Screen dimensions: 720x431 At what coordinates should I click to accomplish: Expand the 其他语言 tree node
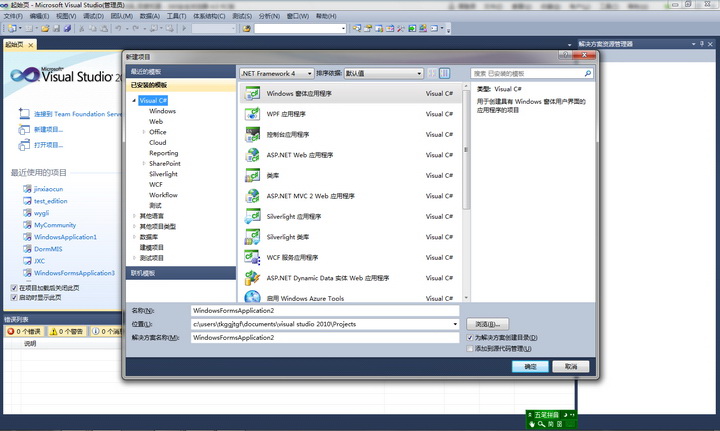point(135,215)
